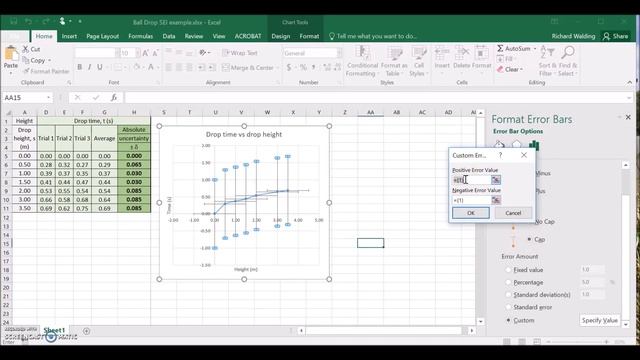Click the Insert Function fx icon

pyautogui.click(x=114, y=97)
